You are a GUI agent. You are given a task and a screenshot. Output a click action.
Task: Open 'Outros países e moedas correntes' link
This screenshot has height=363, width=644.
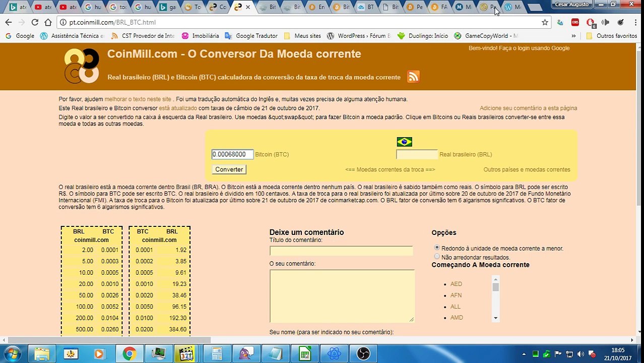[527, 169]
